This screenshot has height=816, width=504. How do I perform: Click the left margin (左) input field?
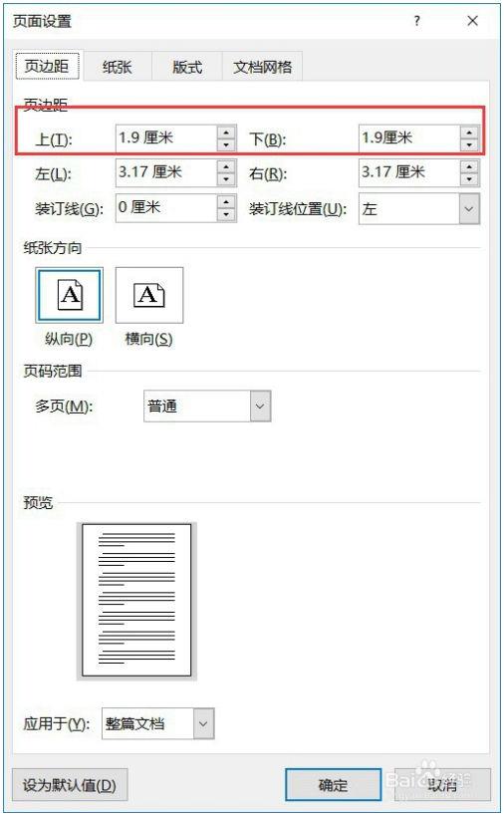[166, 172]
